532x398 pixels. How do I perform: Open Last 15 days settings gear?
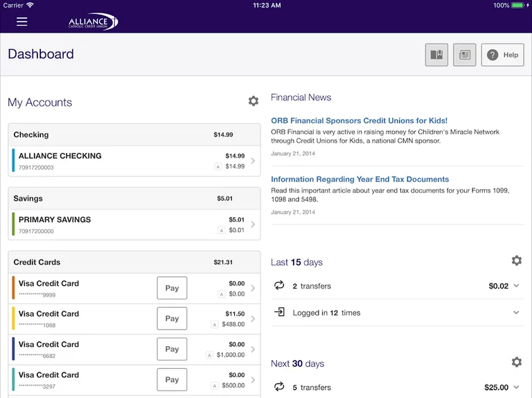point(516,260)
